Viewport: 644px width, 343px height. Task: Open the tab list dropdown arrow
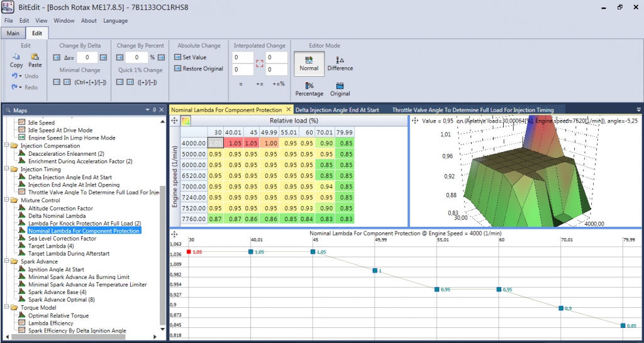tap(639, 110)
